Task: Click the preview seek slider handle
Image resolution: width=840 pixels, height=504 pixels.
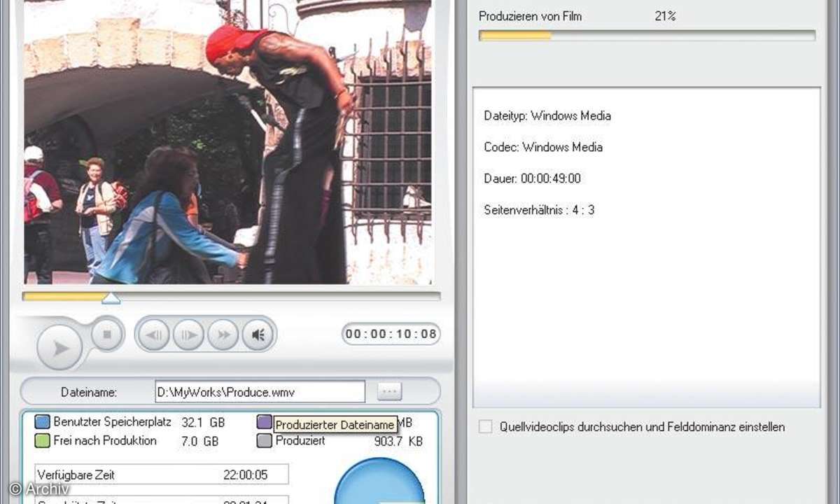Action: 111,298
